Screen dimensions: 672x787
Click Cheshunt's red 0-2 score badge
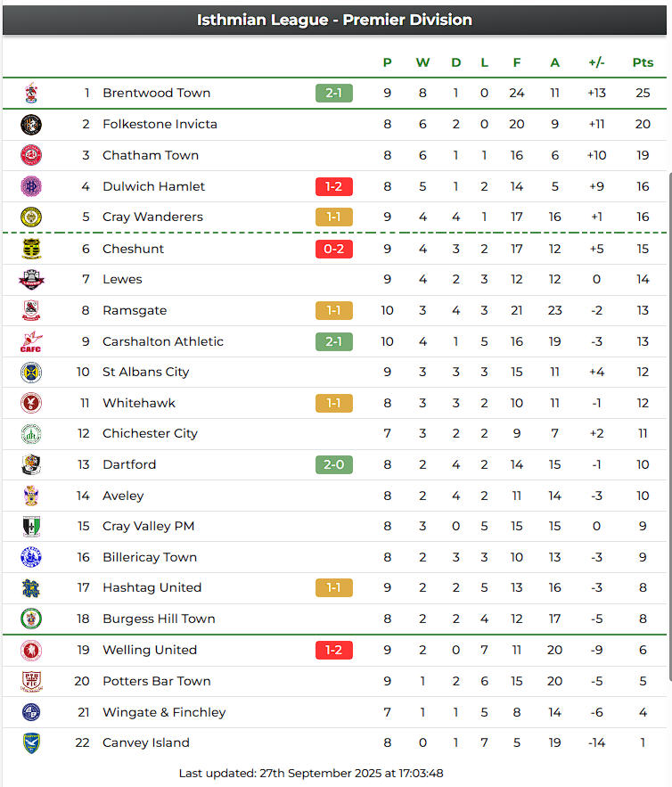pyautogui.click(x=334, y=249)
